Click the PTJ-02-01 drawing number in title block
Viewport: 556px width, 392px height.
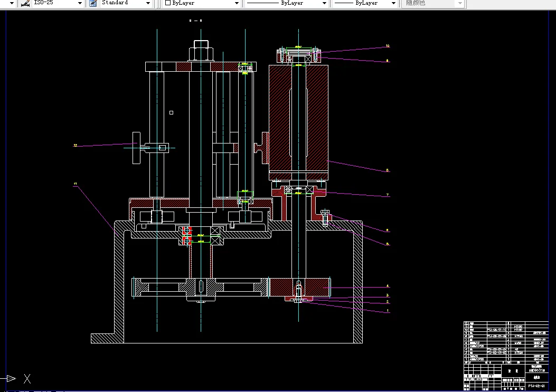tap(536, 386)
